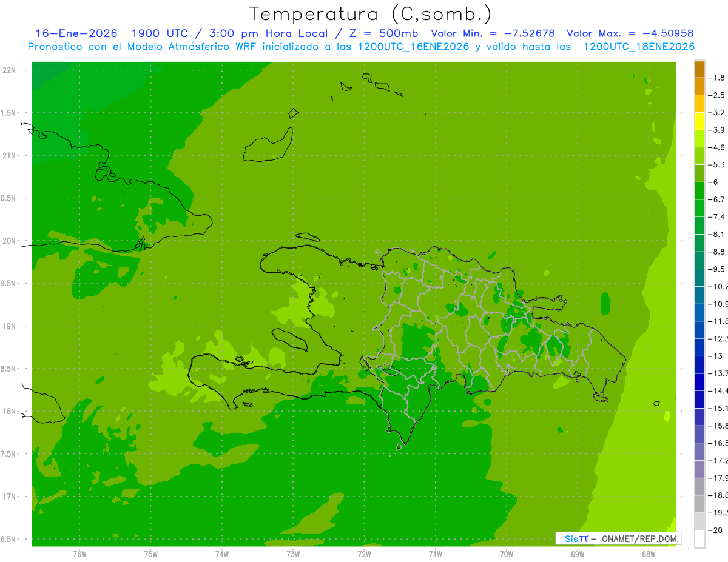The image size is (728, 562).
Task: Click the "-8.1" colorbar label
Action: [716, 235]
